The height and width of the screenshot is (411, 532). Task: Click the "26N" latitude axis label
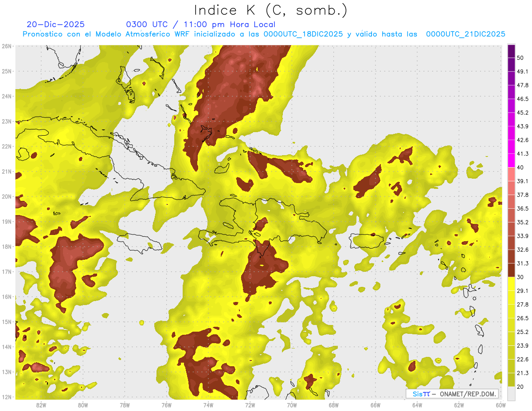[x=7, y=46]
